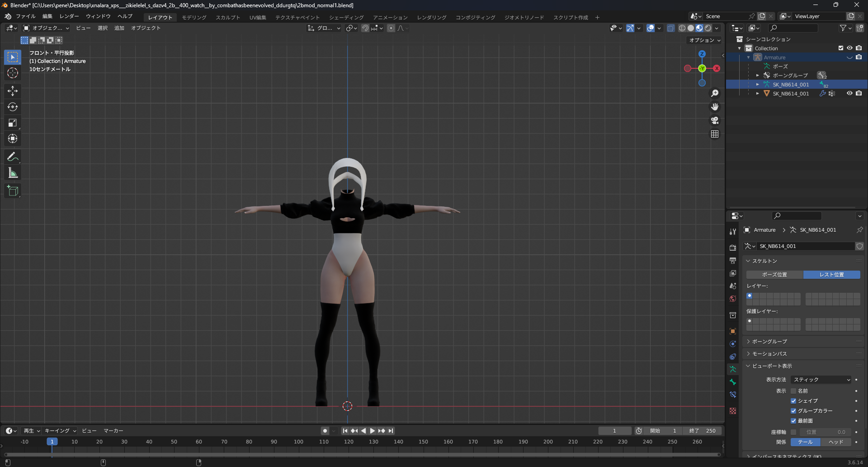The width and height of the screenshot is (868, 467).
Task: Open the Object properties tab icon
Action: 733,331
